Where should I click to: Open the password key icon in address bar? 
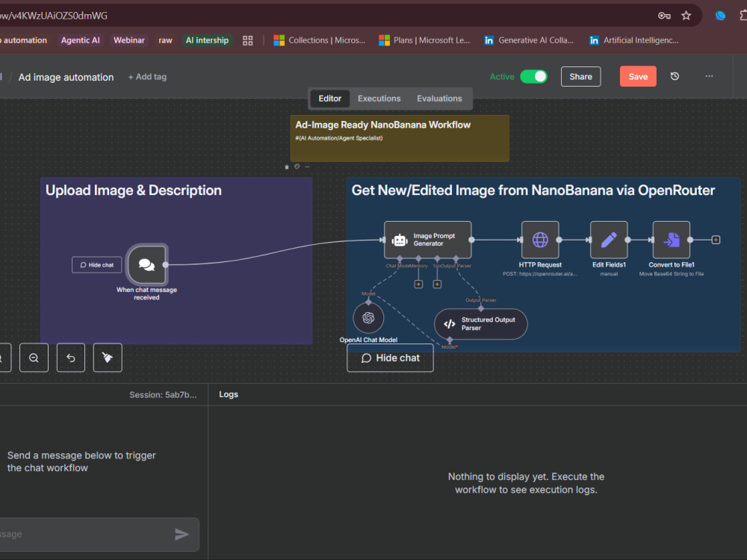tap(664, 16)
